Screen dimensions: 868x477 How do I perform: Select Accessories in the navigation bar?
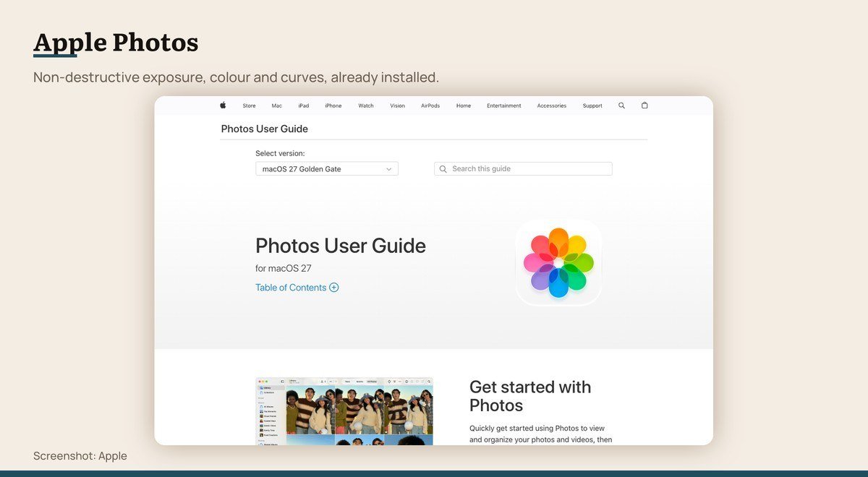(552, 106)
